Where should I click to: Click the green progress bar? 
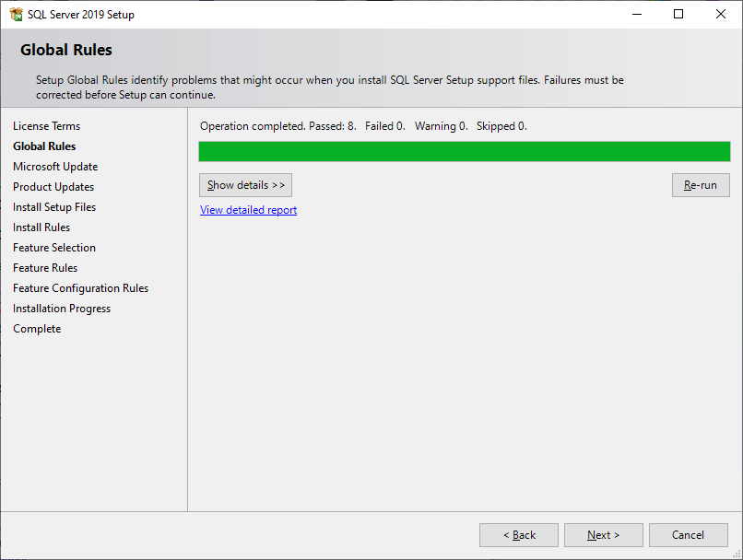click(x=464, y=151)
